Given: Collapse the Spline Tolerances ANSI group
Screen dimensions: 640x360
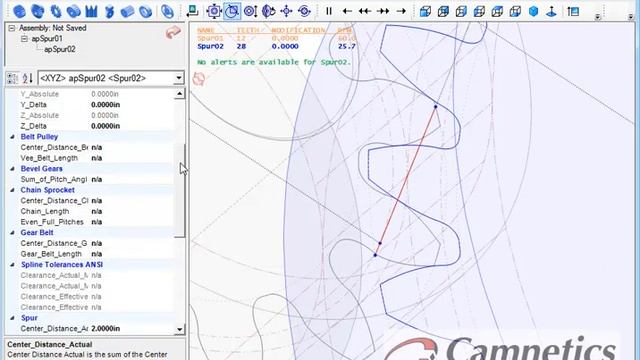Looking at the screenshot, I should [x=12, y=264].
